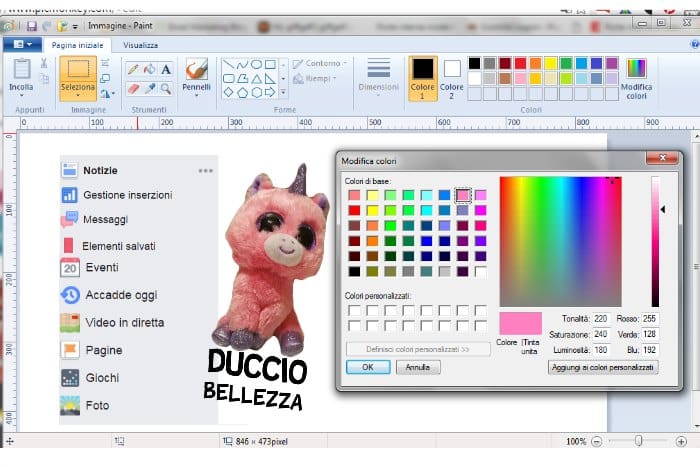This screenshot has width=700, height=467.
Task: Open the Paint application menu button
Action: pos(22,44)
